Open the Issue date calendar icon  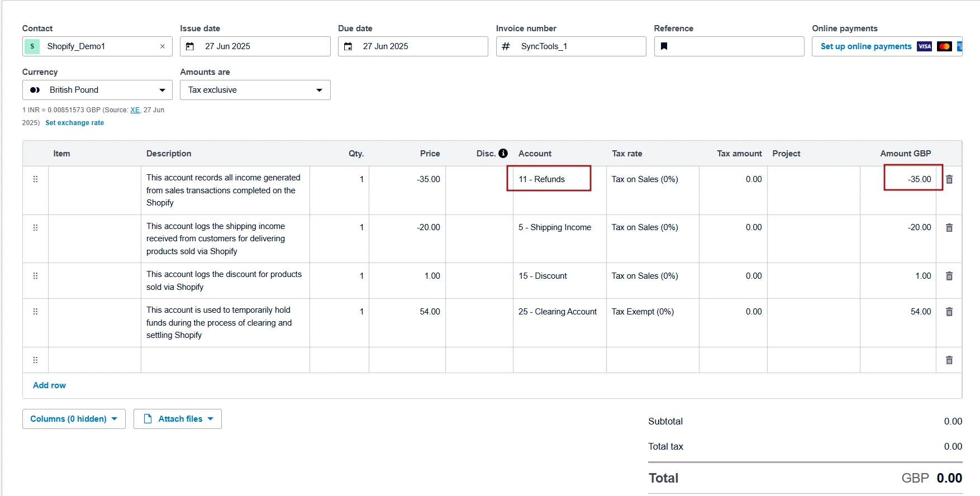coord(190,46)
